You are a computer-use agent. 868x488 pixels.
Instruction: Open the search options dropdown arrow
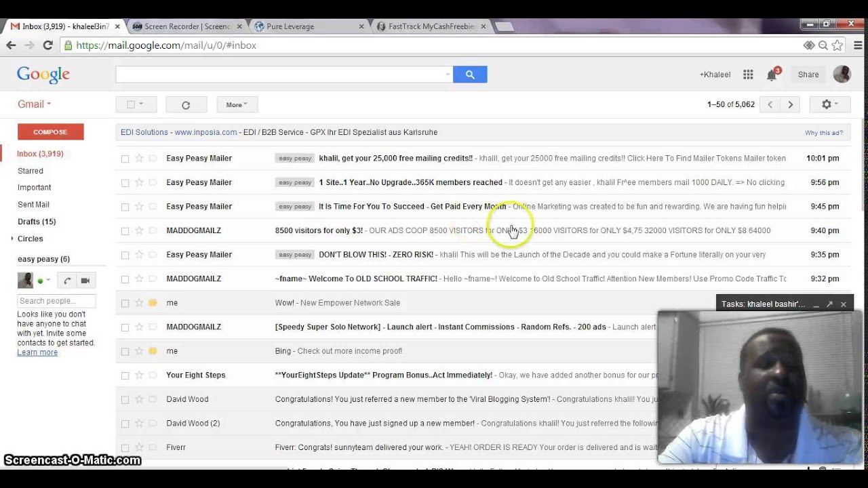pos(448,75)
